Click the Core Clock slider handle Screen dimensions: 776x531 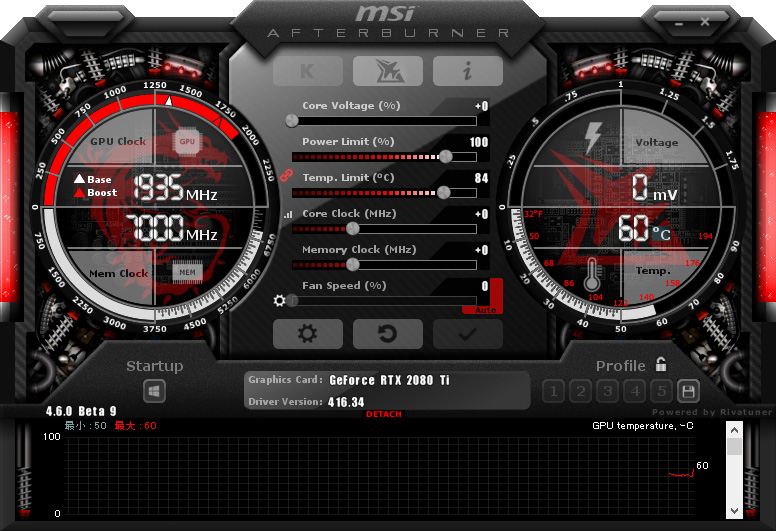(x=352, y=229)
